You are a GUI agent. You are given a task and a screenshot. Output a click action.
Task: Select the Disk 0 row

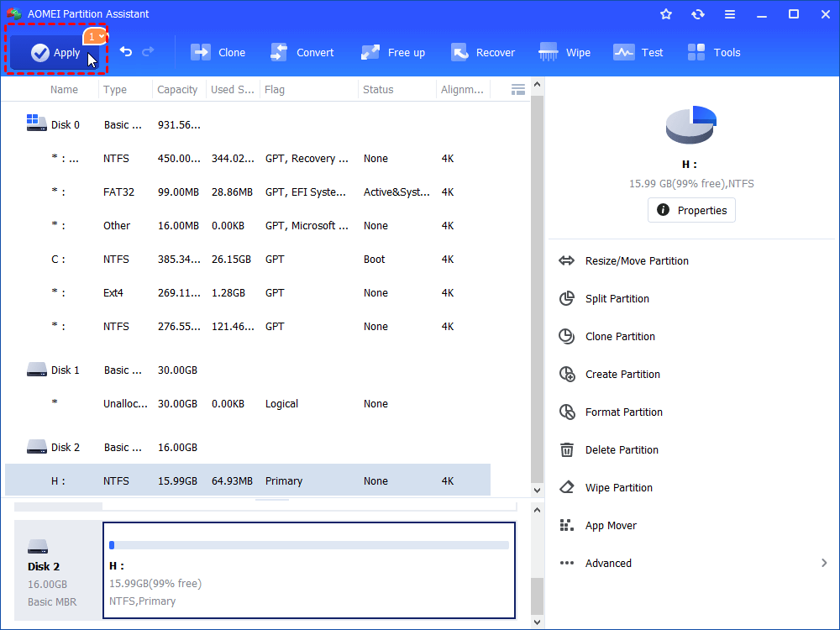coord(248,125)
